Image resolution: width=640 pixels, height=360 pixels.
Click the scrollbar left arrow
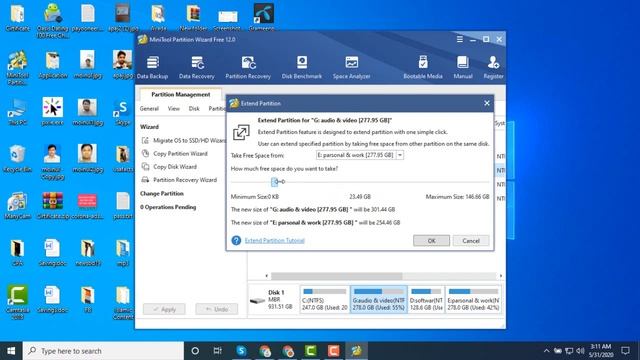267,276
